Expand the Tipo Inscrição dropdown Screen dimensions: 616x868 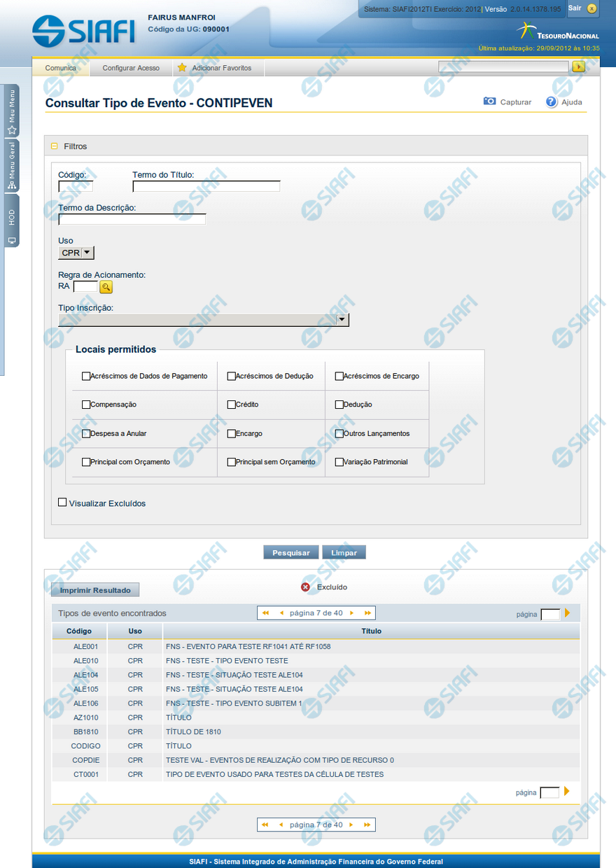[x=342, y=320]
